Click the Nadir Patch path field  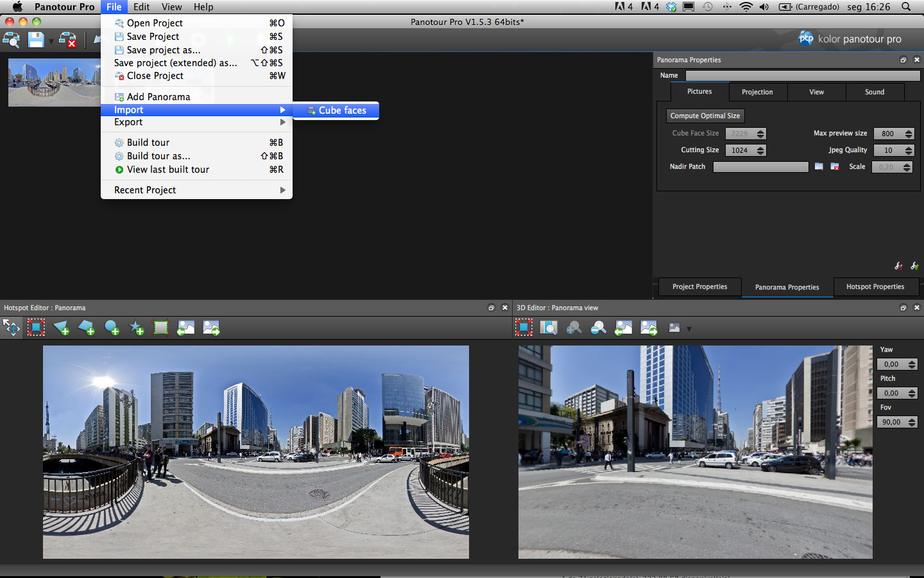[x=761, y=167]
